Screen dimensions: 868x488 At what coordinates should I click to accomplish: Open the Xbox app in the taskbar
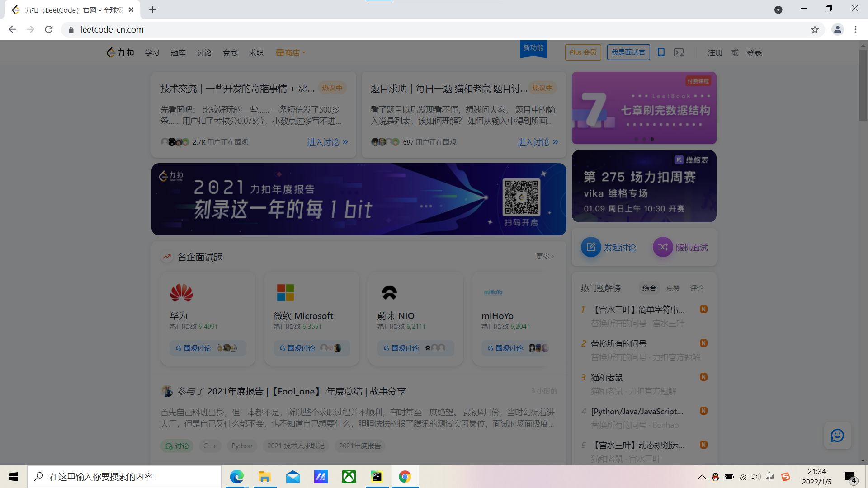349,477
